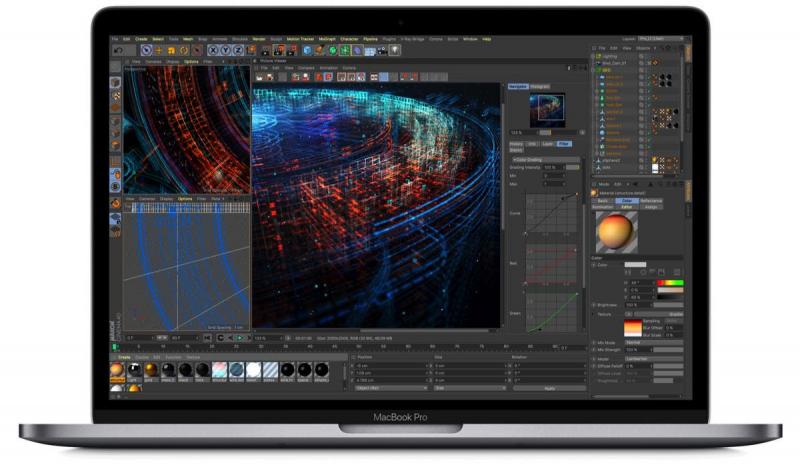The height and width of the screenshot is (467, 800).
Task: Click the green timeline playhead marker
Action: click(115, 347)
